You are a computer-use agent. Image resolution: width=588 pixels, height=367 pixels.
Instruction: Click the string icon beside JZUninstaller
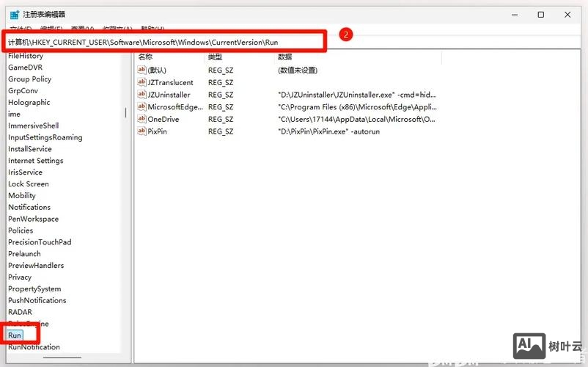coord(142,95)
